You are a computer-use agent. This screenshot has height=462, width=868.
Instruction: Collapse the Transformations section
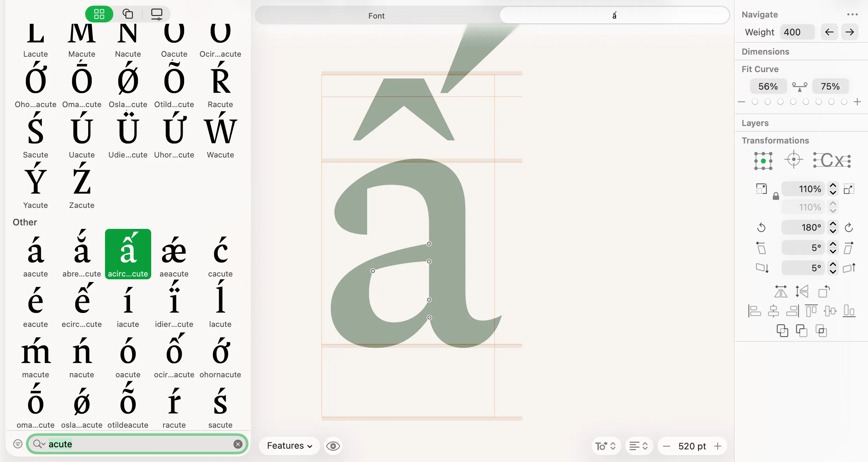pos(775,140)
